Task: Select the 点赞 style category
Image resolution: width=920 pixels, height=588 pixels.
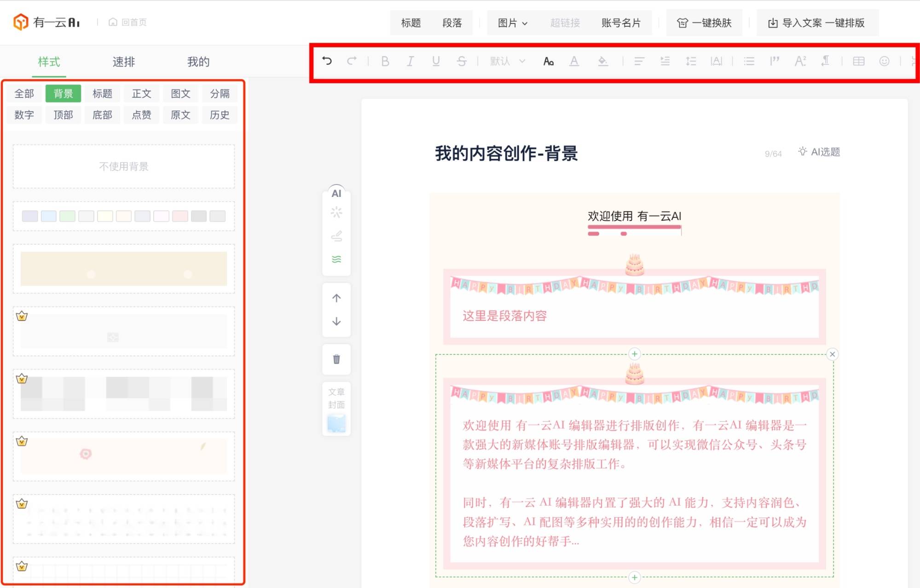Action: coord(141,115)
